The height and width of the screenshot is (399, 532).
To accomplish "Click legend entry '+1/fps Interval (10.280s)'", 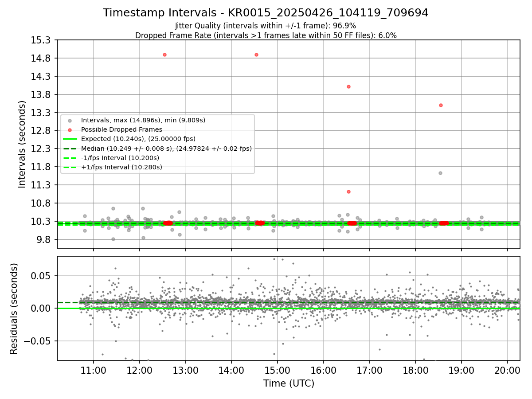I will [121, 167].
